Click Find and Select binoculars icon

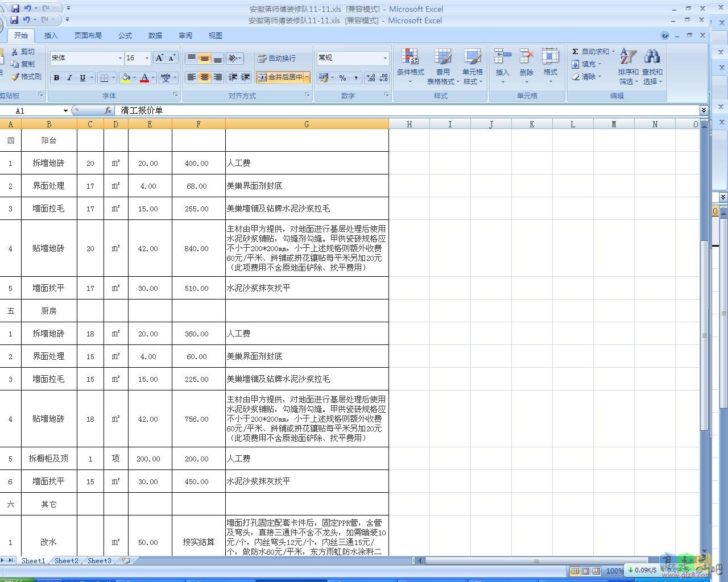point(652,57)
